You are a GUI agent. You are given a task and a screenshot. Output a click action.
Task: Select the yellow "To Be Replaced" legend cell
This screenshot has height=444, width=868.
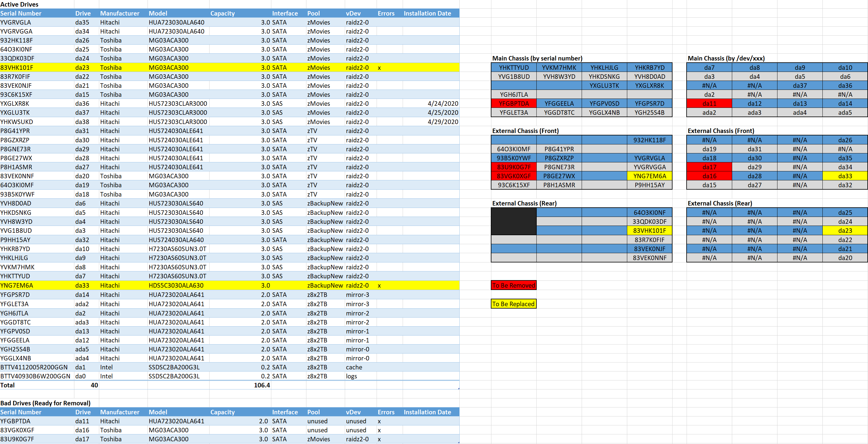click(x=514, y=304)
